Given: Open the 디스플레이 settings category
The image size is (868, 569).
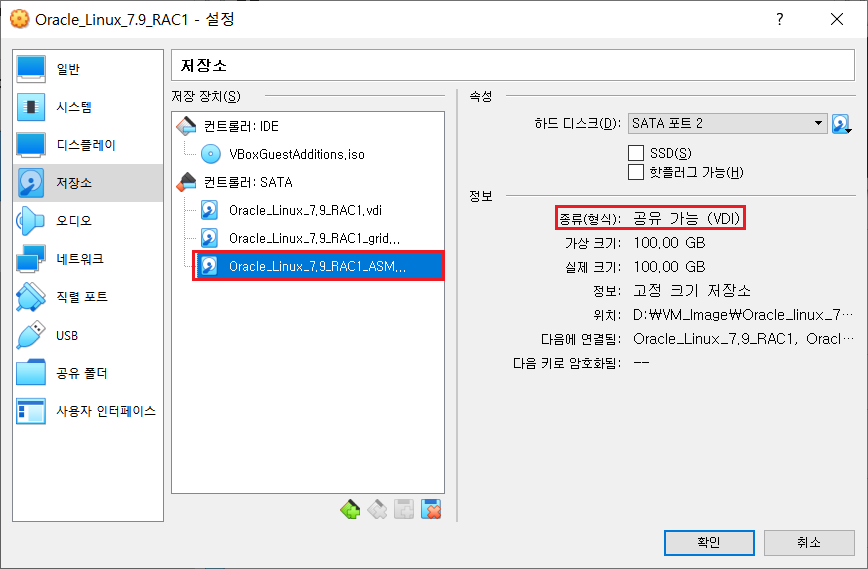Looking at the screenshot, I should pyautogui.click(x=88, y=145).
